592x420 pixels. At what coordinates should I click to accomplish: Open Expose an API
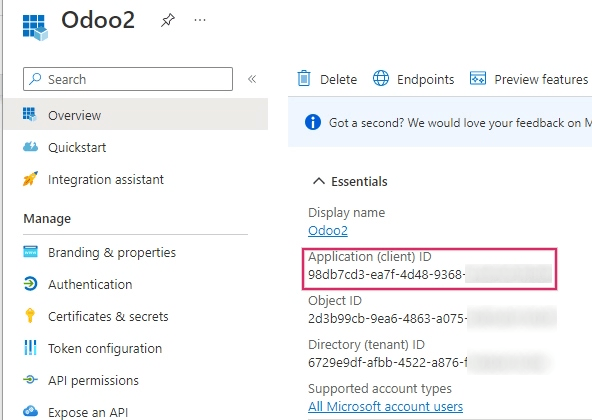[x=88, y=412]
